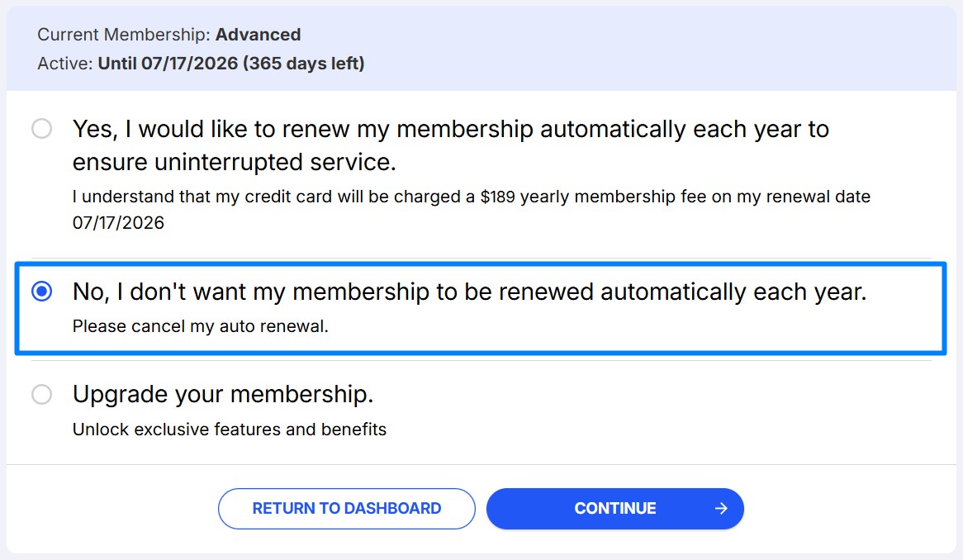Image resolution: width=963 pixels, height=560 pixels.
Task: Select the Upgrade your membership radio button
Action: coord(41,395)
